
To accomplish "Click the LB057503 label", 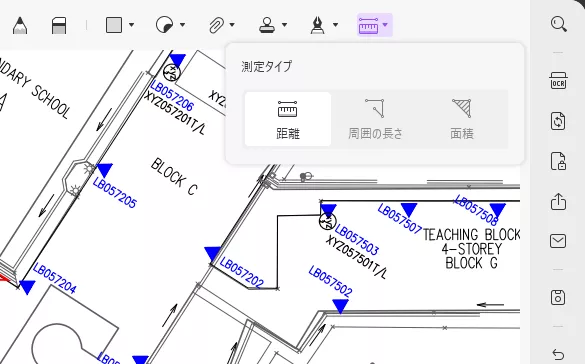I will click(357, 239).
